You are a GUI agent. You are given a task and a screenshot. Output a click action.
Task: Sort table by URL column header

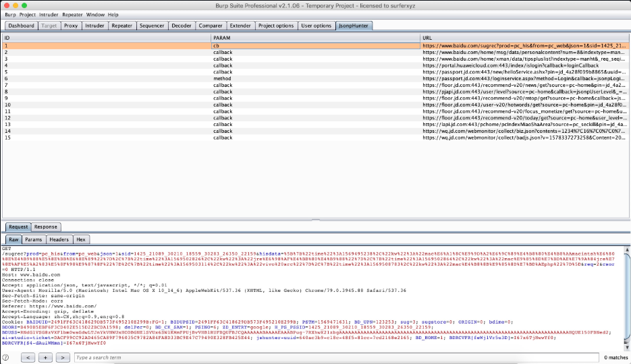524,38
